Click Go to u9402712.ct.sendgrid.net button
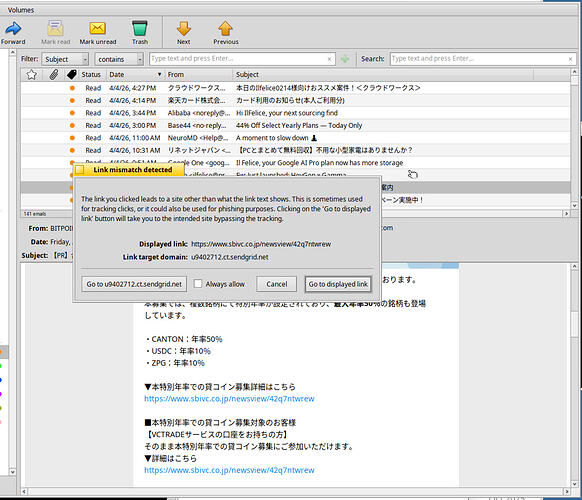This screenshot has height=500, width=582. click(x=134, y=284)
